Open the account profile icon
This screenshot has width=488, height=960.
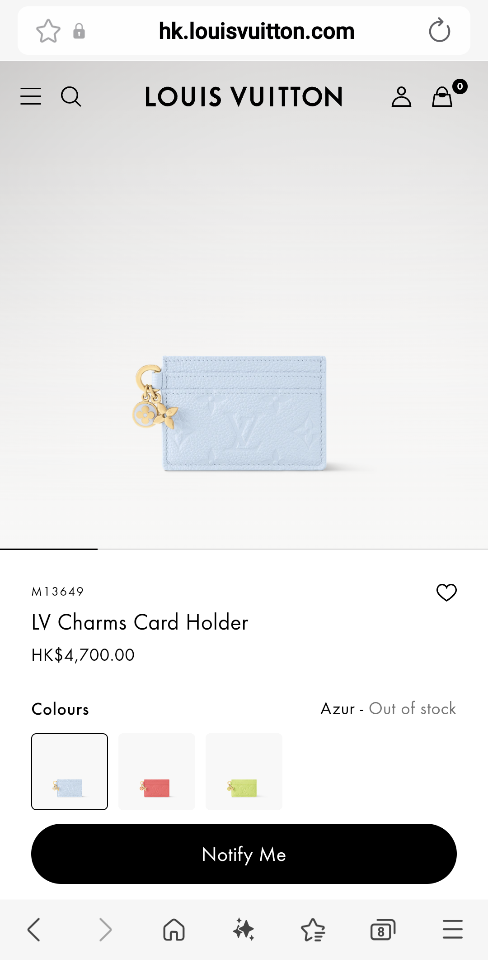coord(401,97)
